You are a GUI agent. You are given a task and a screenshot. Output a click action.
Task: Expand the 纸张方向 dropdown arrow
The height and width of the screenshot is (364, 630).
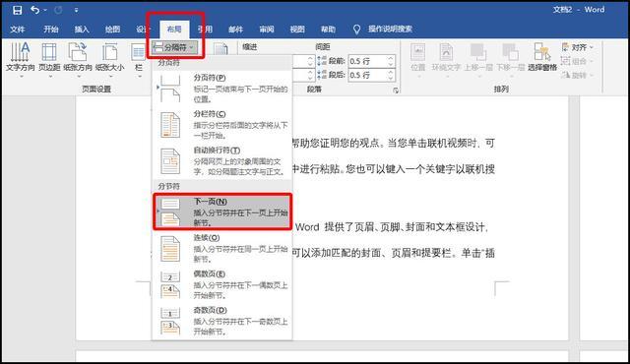click(79, 76)
